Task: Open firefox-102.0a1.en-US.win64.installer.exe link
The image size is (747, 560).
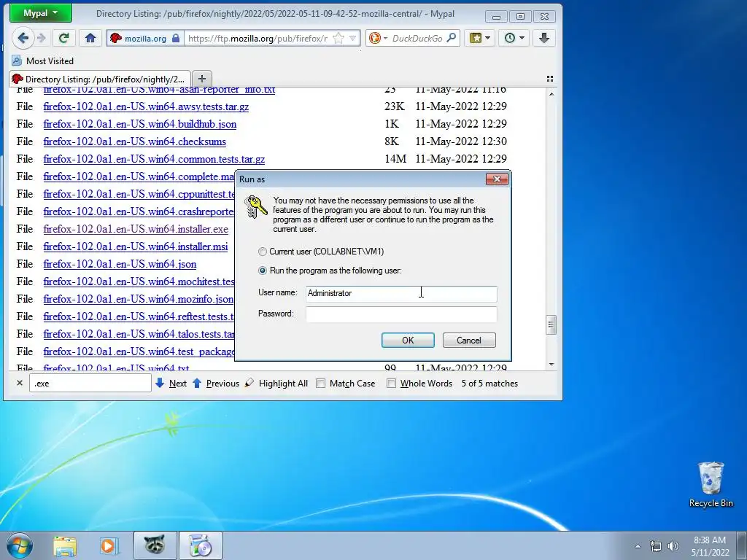Action: point(136,229)
